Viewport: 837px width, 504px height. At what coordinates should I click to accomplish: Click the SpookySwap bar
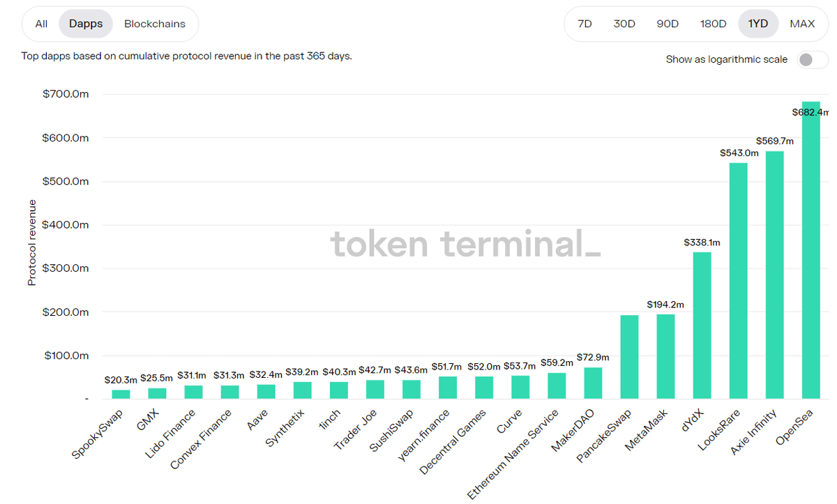tap(121, 394)
